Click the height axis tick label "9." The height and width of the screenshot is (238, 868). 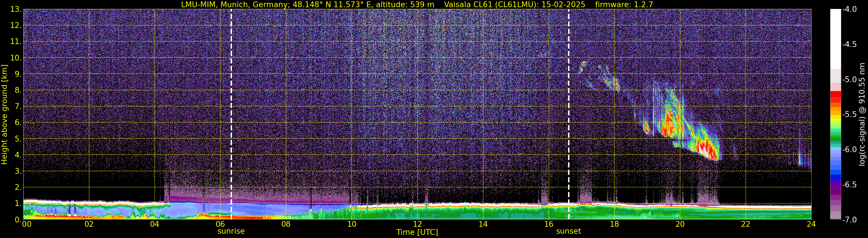coord(18,74)
